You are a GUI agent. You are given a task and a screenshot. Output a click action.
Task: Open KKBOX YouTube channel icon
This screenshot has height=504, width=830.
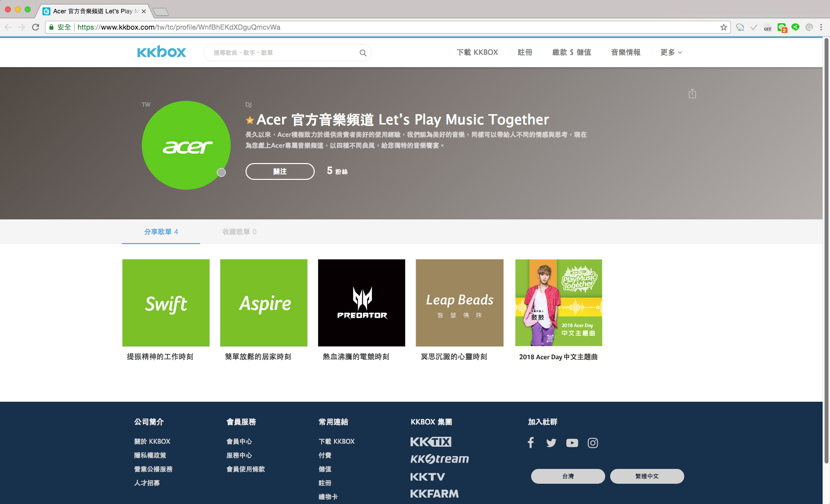click(572, 443)
